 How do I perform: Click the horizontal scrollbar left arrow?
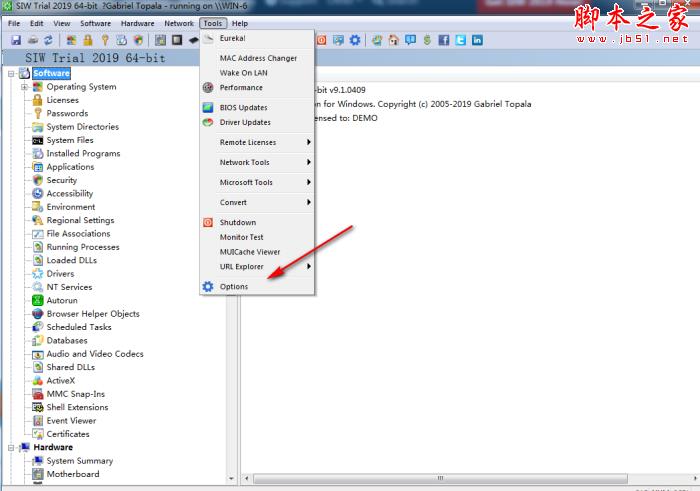246,478
